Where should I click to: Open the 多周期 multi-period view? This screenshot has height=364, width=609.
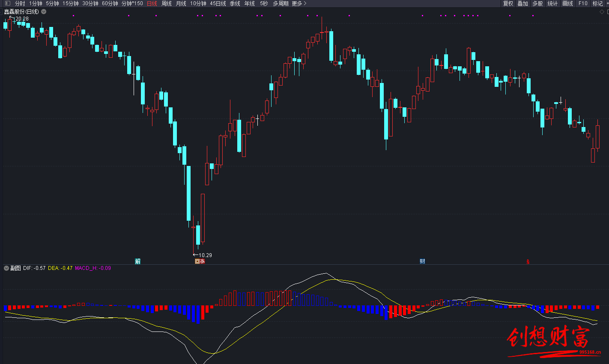tap(281, 3)
